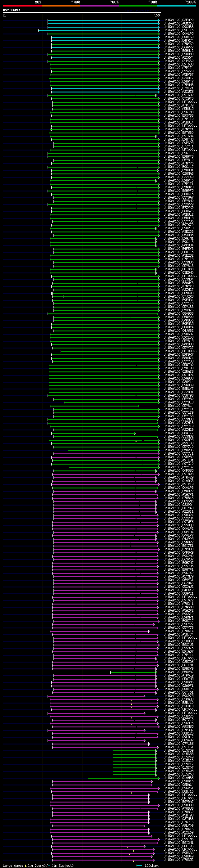
Task: Click the cyan alignment bar of Q3EAP0
Action: 103,20
